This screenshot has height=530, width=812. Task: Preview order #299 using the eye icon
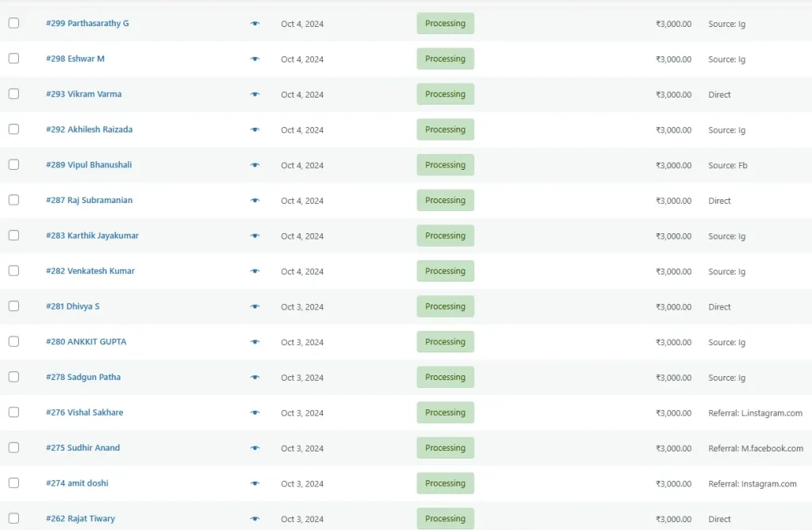pyautogui.click(x=255, y=24)
